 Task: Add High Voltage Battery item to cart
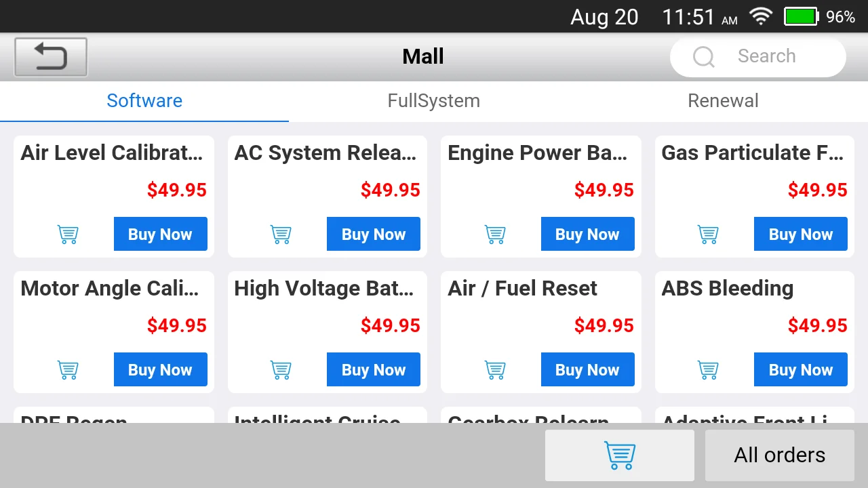[x=281, y=370]
